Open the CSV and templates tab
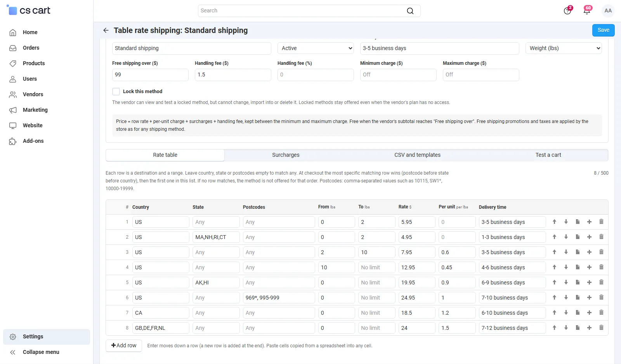This screenshot has height=364, width=621. point(417,155)
